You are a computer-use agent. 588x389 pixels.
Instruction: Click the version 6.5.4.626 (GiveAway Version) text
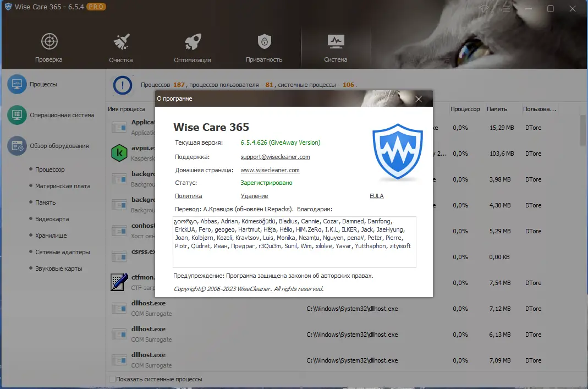pyautogui.click(x=281, y=143)
